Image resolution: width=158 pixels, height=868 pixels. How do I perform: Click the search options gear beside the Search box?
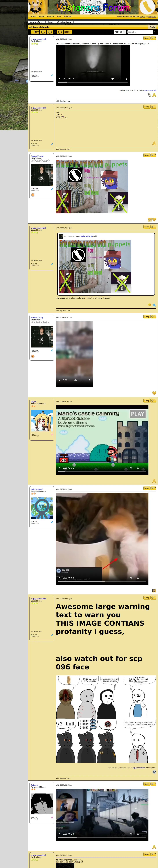(x=154, y=32)
